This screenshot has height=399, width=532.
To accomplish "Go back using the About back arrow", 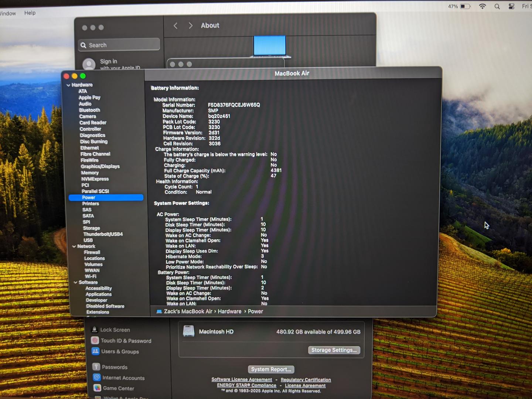I will point(175,25).
